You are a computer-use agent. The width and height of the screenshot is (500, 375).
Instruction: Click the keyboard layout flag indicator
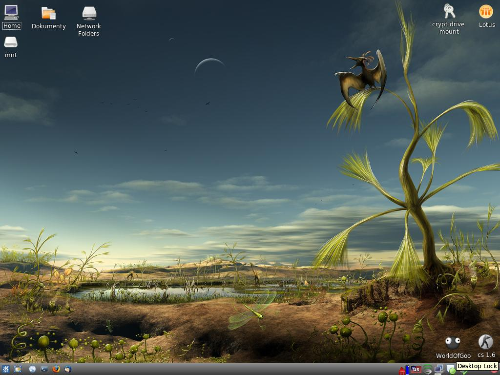click(x=416, y=369)
